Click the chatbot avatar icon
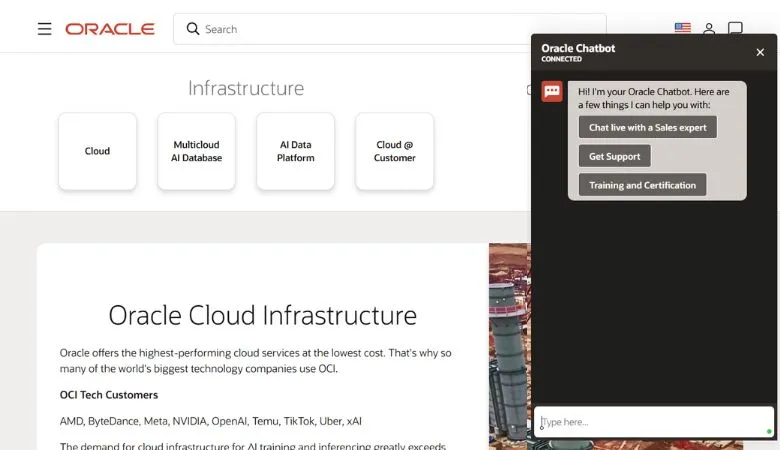The height and width of the screenshot is (450, 780). (x=552, y=91)
